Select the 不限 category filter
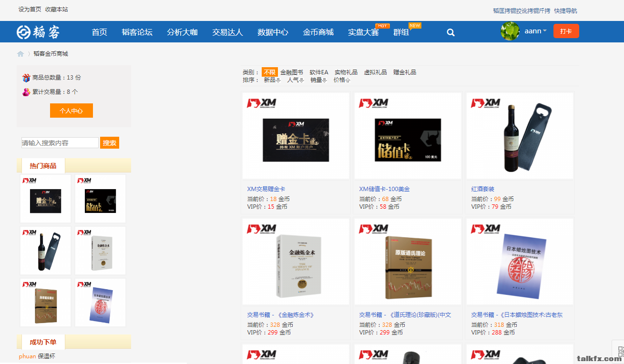This screenshot has width=624, height=364. pos(270,72)
